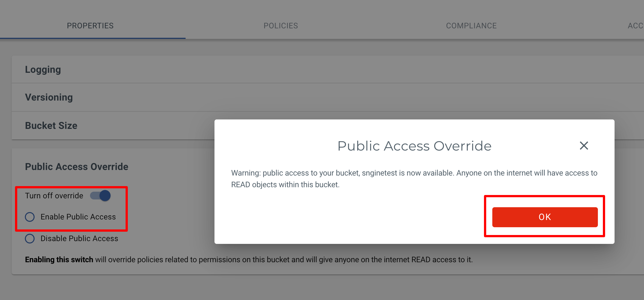Expand the Bucket Size section
This screenshot has width=644, height=300.
(x=51, y=126)
